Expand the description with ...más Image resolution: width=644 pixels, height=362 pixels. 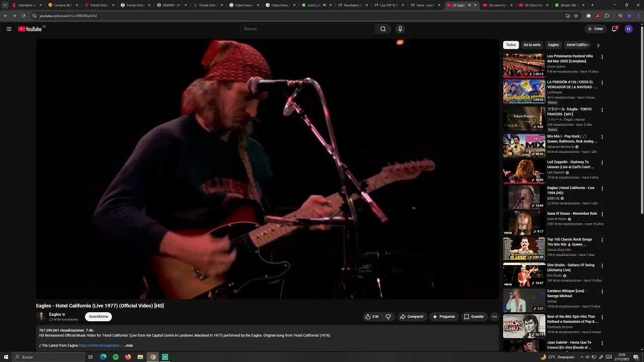128,345
